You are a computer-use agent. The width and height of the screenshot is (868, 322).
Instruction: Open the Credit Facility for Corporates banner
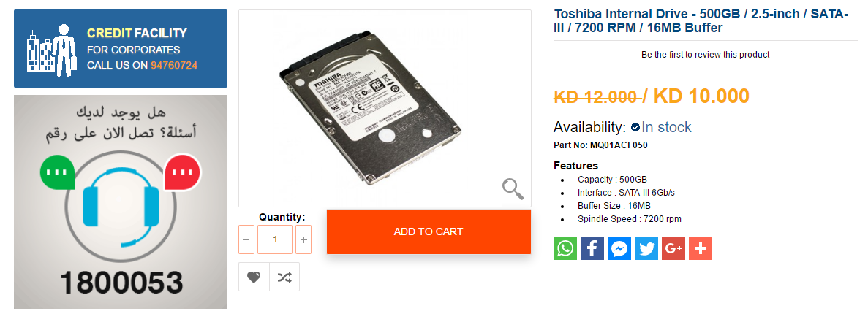(121, 48)
